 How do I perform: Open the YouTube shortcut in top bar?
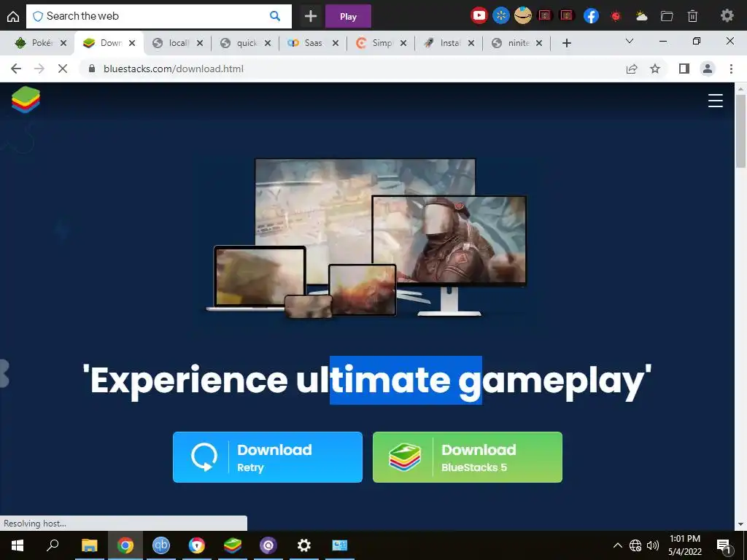point(479,16)
